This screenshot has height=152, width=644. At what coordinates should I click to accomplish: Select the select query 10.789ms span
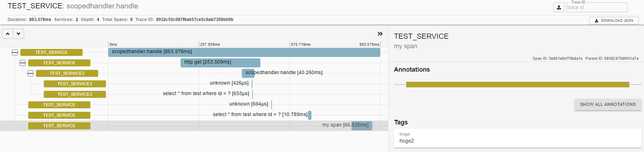[310, 115]
